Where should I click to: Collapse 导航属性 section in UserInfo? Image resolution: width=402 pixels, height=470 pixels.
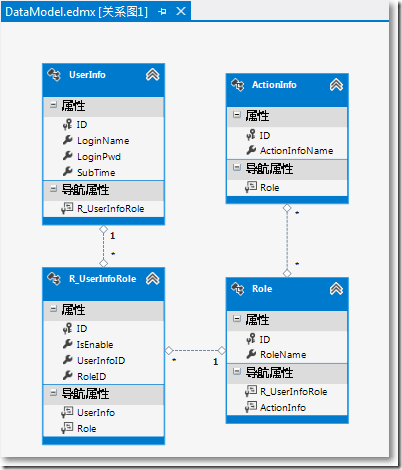click(x=53, y=189)
